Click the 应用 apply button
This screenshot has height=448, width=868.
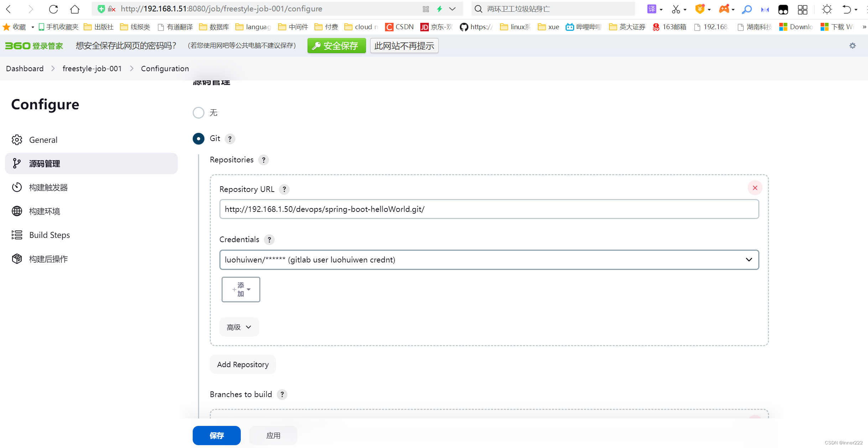(x=273, y=436)
